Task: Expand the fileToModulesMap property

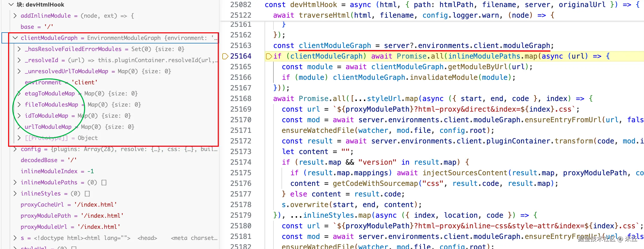Action: [19, 105]
